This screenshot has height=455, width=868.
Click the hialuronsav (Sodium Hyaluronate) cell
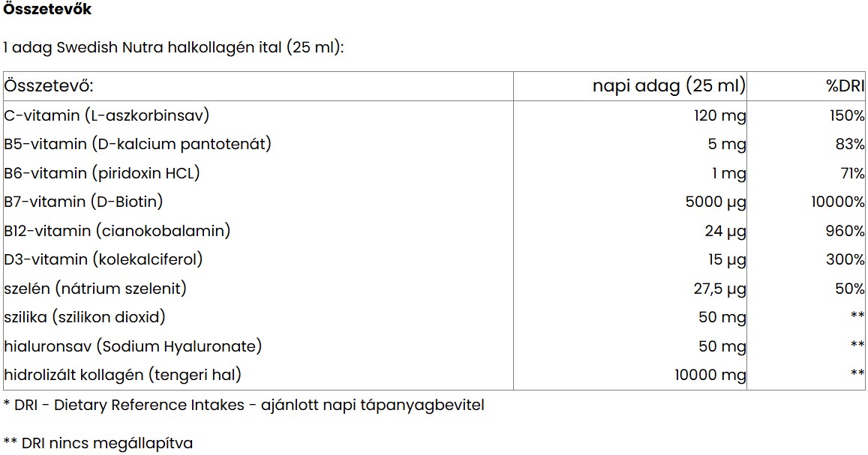click(133, 346)
